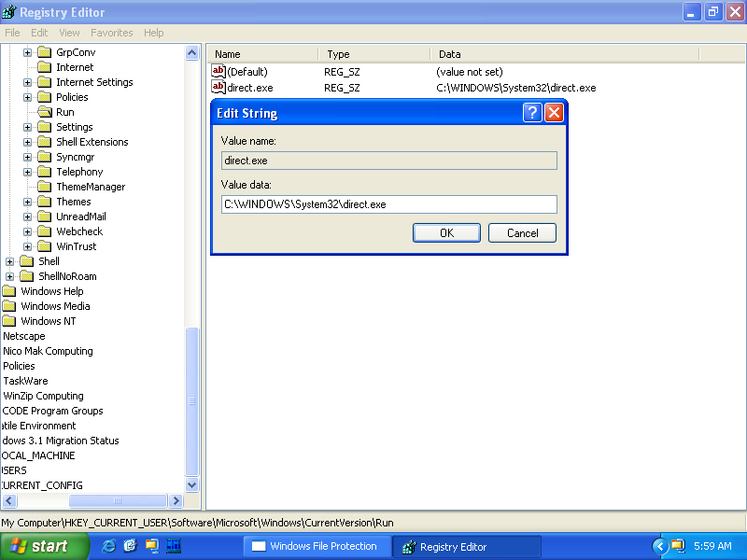Select the Netscape key

coord(24,336)
